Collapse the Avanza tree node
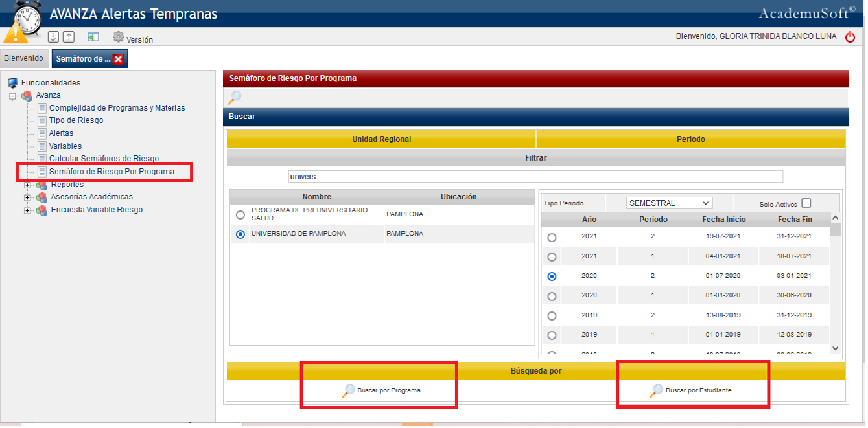 pyautogui.click(x=12, y=96)
